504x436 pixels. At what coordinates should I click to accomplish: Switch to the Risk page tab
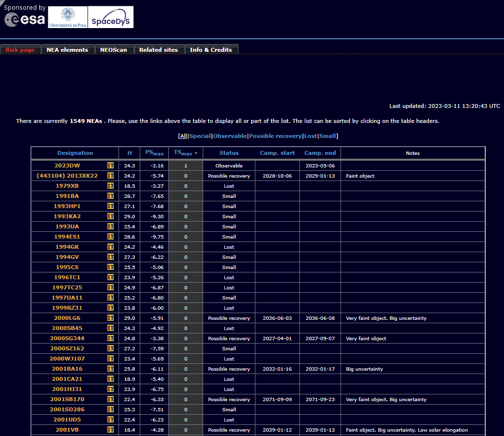click(x=20, y=49)
